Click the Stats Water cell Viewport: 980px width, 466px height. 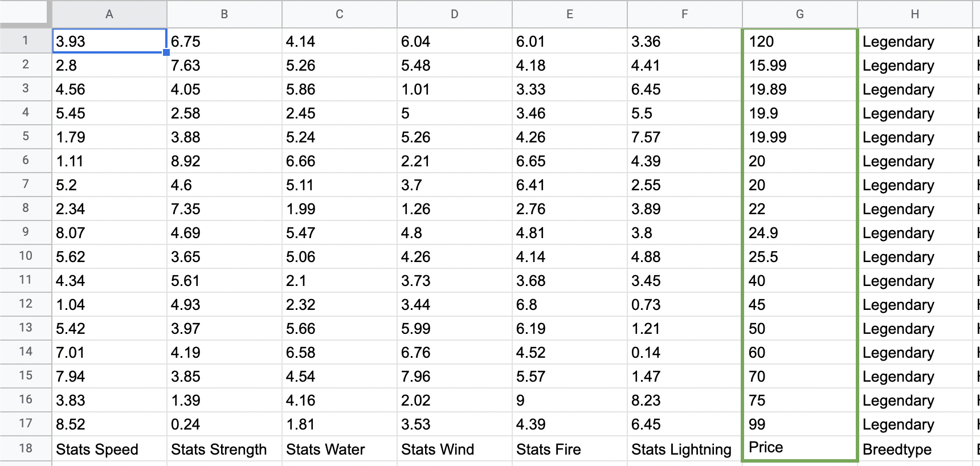(x=340, y=448)
